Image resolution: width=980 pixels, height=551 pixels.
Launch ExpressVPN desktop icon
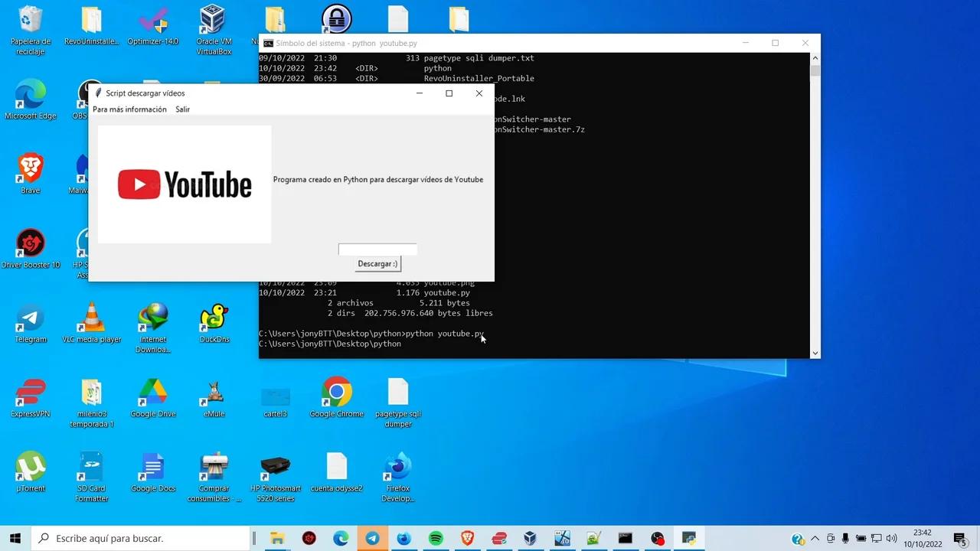point(31,393)
